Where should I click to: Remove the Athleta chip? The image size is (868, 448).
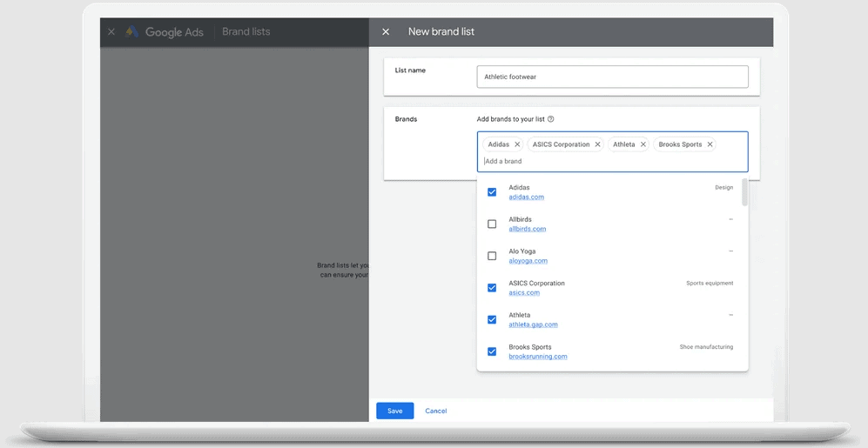point(643,144)
